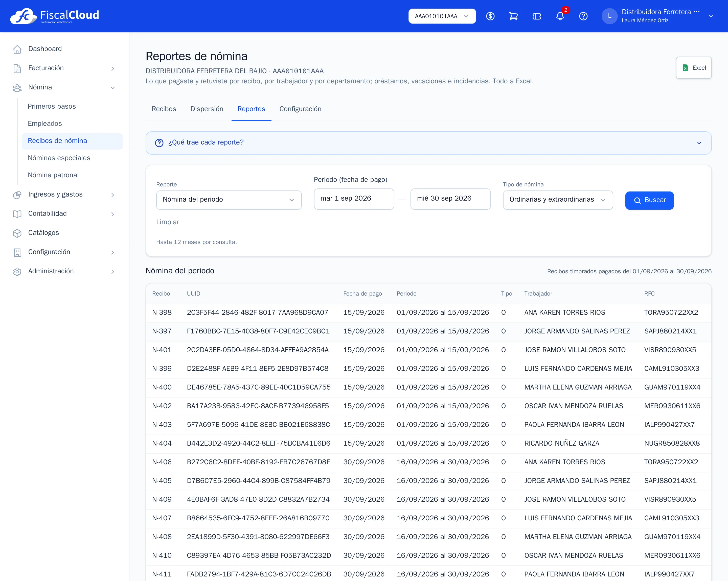The height and width of the screenshot is (581, 728).
Task: Open the shopping cart icon
Action: [514, 16]
